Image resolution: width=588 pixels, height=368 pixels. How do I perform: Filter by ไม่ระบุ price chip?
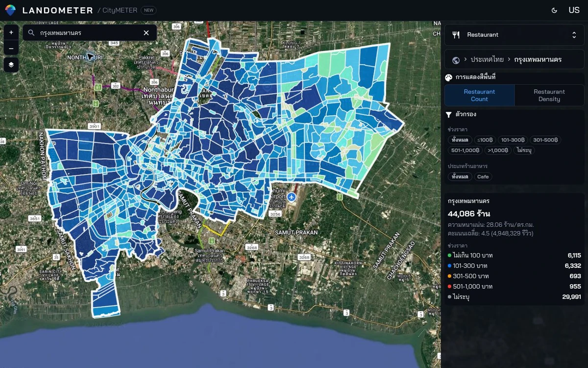[x=524, y=150]
